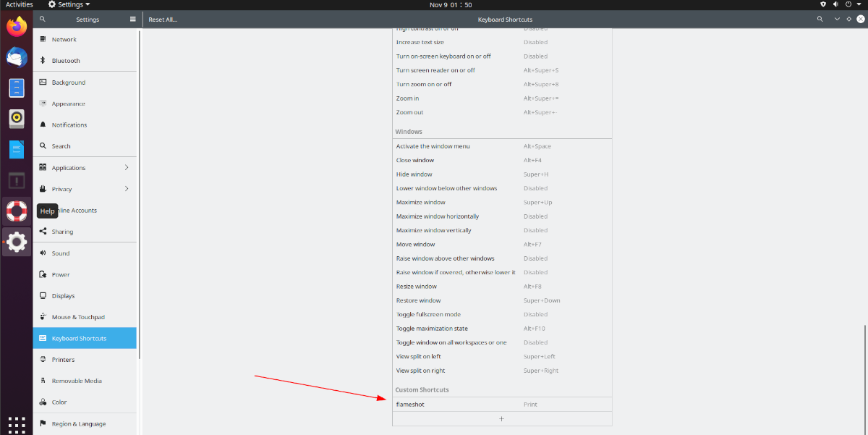Click the flameshot custom shortcut row
The height and width of the screenshot is (435, 868).
point(502,405)
